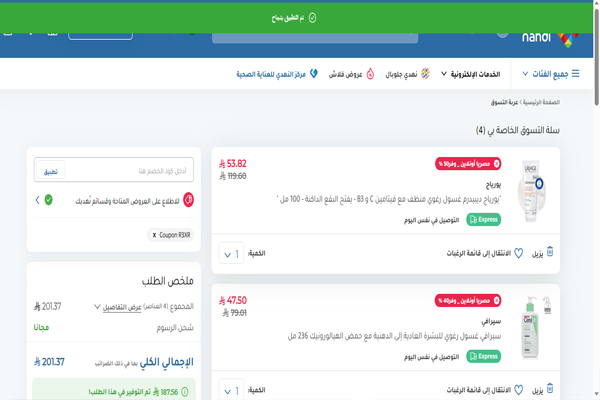
Task: Click the success banner check icon
Action: pos(312,18)
